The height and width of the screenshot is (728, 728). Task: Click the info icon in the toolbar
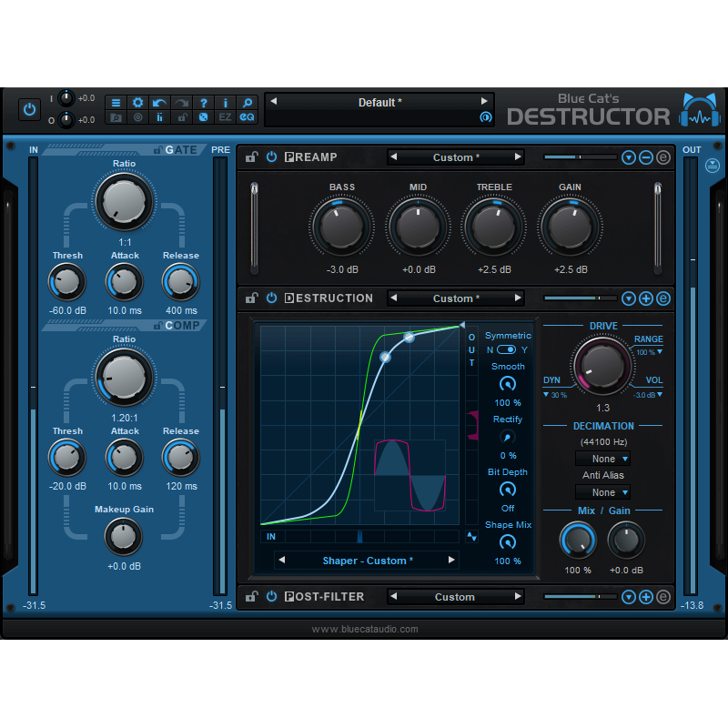[226, 102]
